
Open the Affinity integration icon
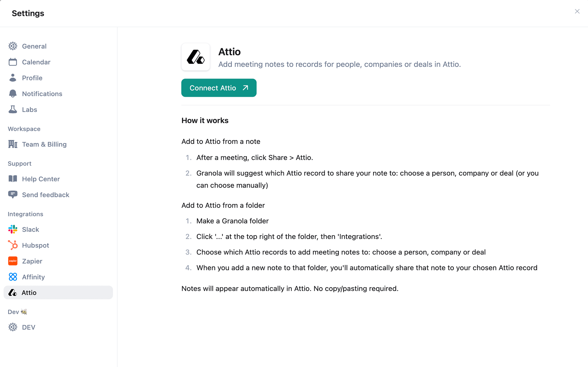[x=13, y=277]
